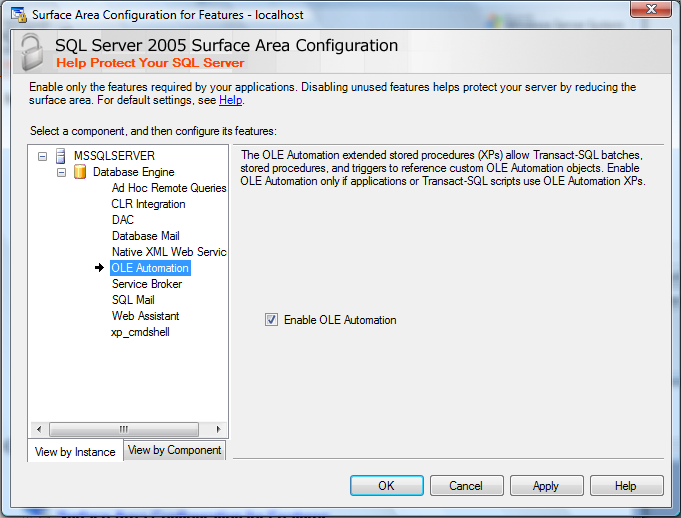This screenshot has width=681, height=518.
Task: Click the Database Engine cylinder icon
Action: click(x=80, y=172)
